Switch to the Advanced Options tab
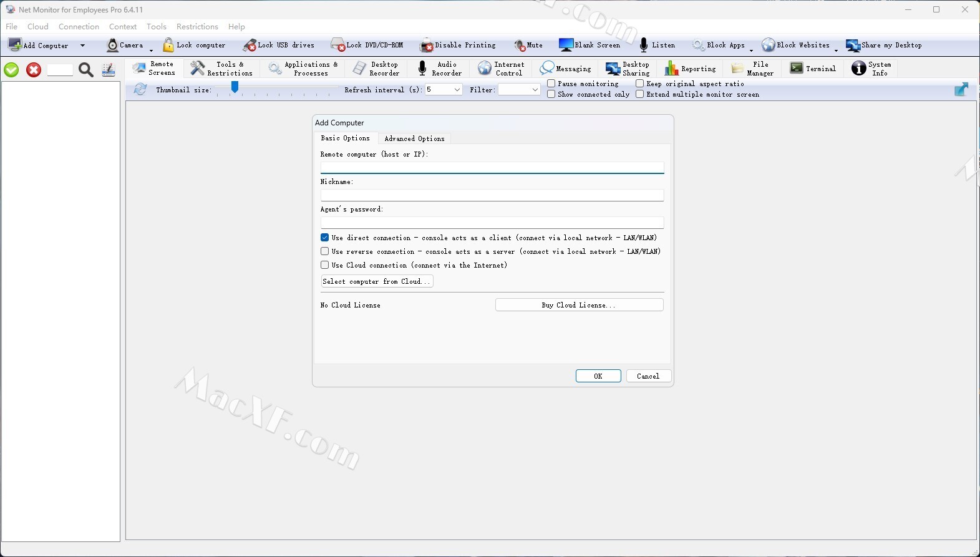Viewport: 980px width, 557px height. (414, 138)
